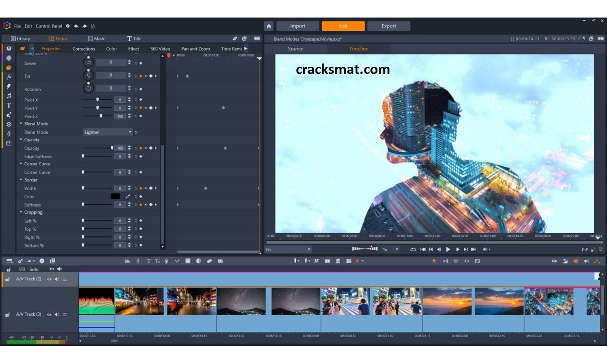Screen dimensions: 607x364
Task: Open the Library panel
Action: tap(20, 39)
